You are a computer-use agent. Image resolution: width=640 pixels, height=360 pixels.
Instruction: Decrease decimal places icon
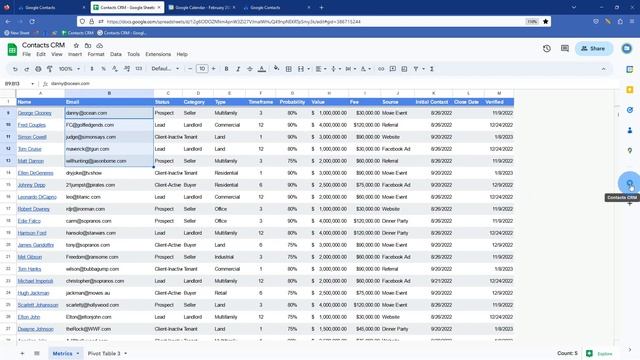point(115,69)
